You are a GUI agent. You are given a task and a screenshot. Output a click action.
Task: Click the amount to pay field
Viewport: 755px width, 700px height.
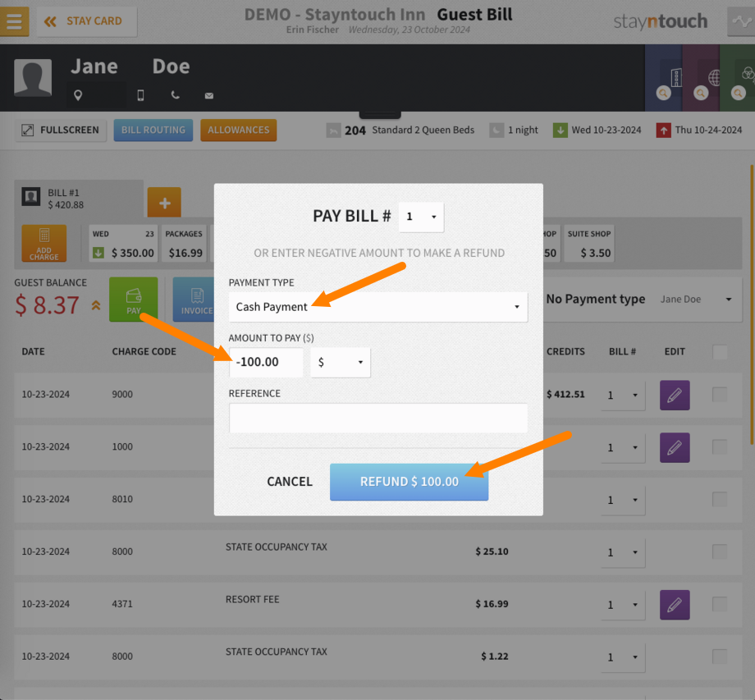coord(266,362)
